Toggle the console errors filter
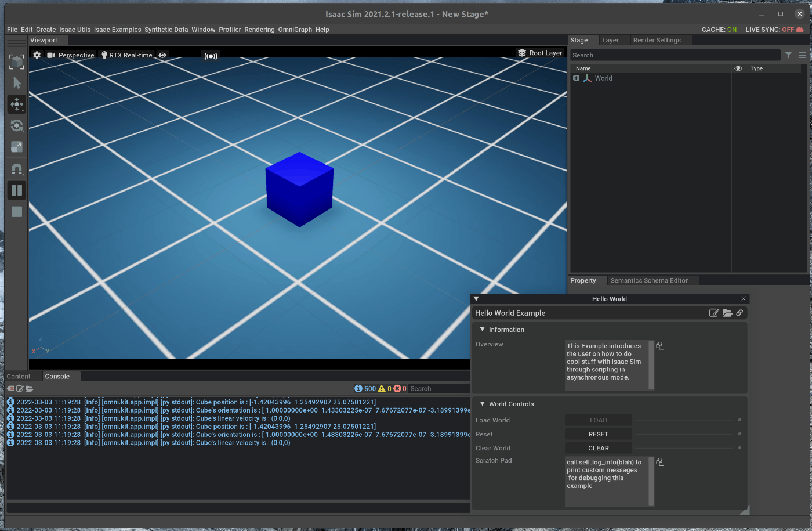The width and height of the screenshot is (812, 531). (400, 389)
